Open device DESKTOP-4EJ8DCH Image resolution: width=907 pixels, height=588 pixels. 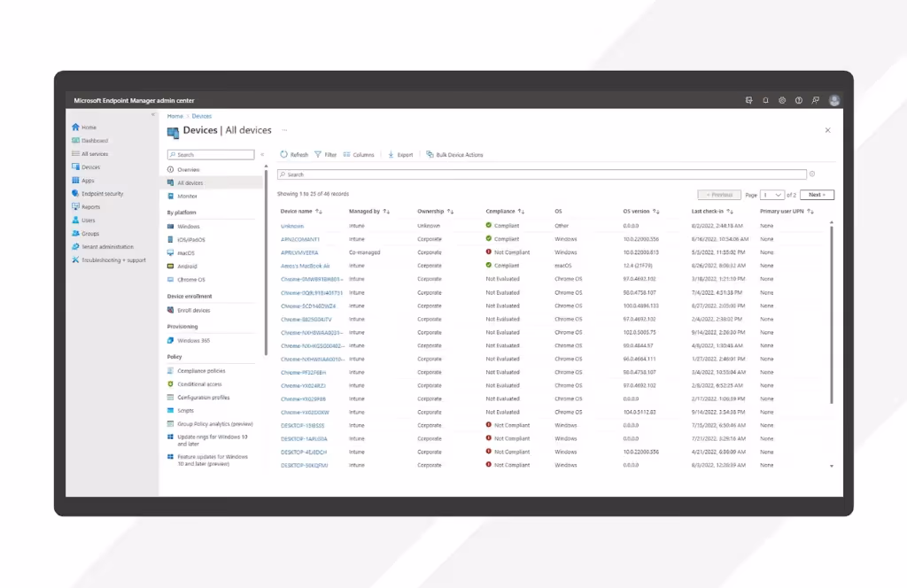click(304, 453)
